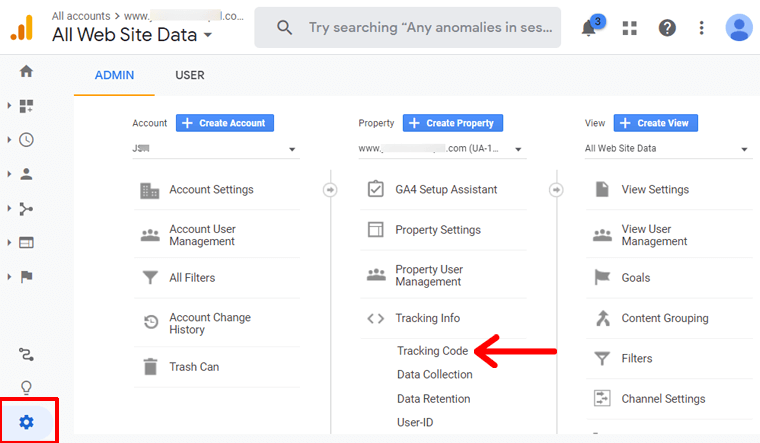
Task: Open User-ID settings
Action: click(x=415, y=423)
